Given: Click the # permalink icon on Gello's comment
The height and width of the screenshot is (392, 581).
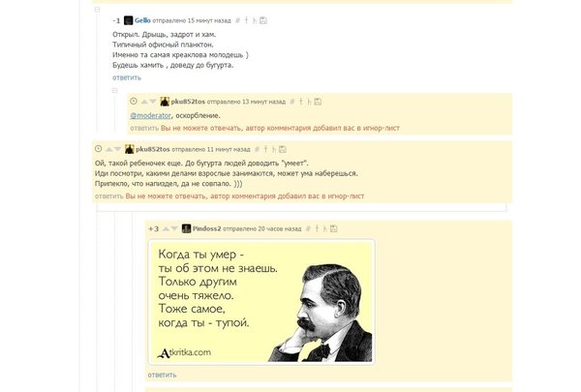Looking at the screenshot, I should click(x=238, y=20).
